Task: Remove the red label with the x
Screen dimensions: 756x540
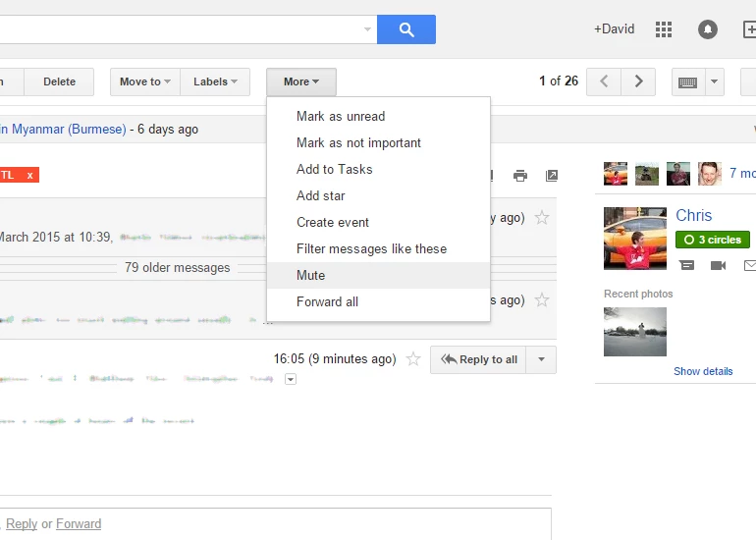Action: tap(29, 175)
